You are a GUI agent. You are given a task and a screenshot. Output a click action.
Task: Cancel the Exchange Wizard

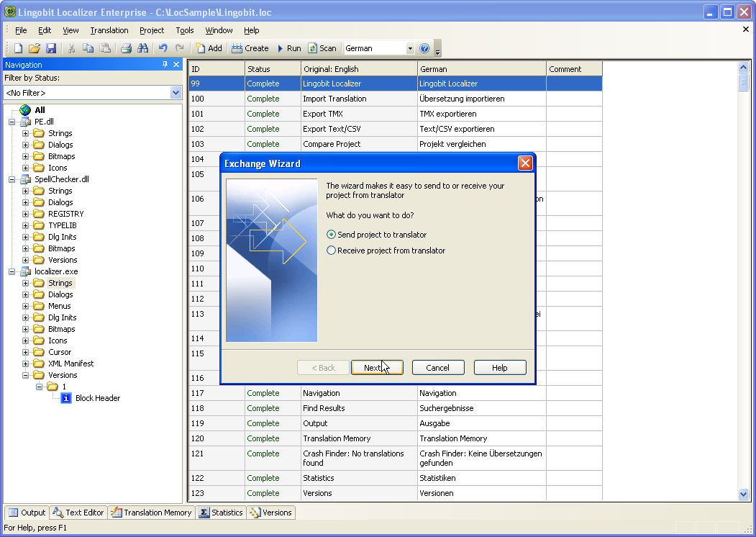point(438,368)
